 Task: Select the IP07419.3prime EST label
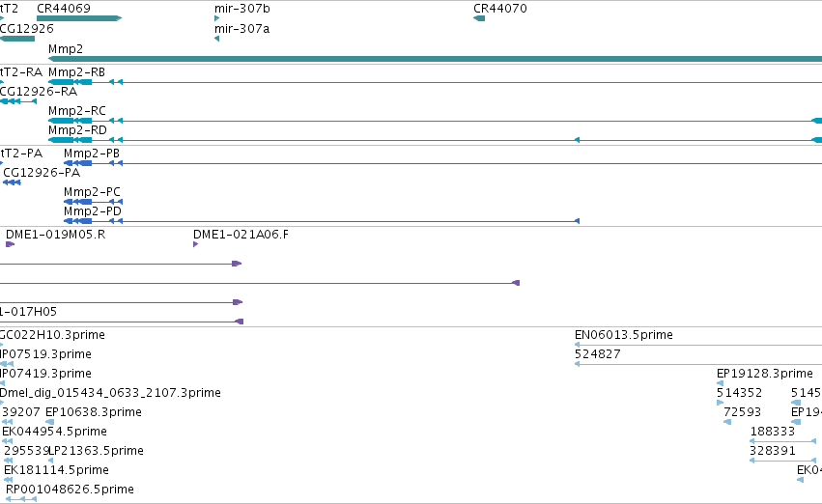pyautogui.click(x=45, y=374)
